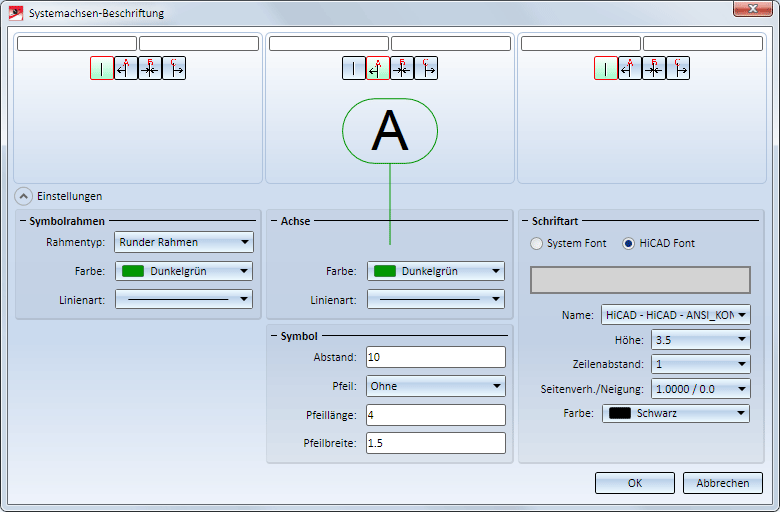
Task: Select the HiCAD Font radio button
Action: (x=628, y=243)
